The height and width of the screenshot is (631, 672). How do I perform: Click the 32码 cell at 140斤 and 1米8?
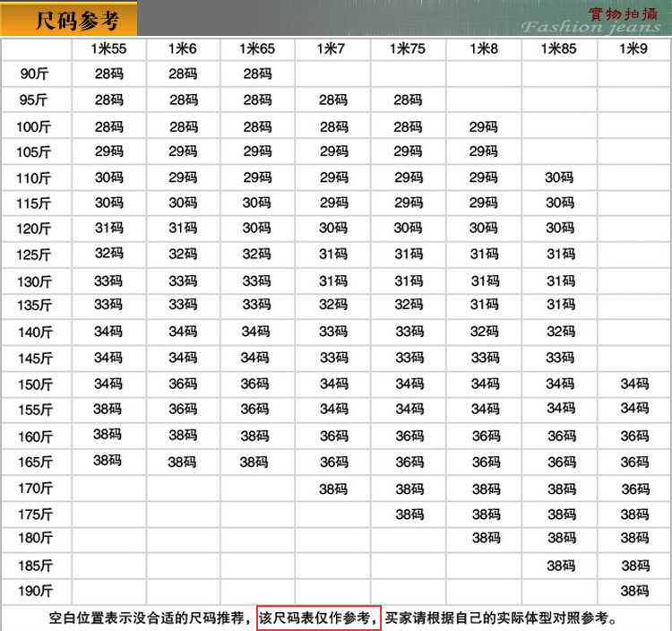point(484,332)
